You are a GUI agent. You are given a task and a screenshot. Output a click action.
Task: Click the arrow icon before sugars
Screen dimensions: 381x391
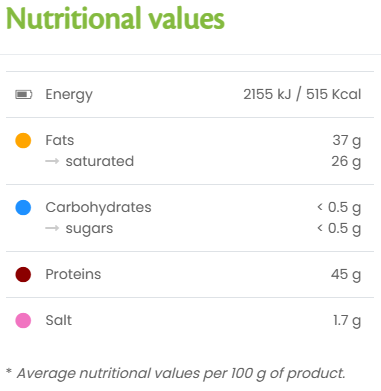click(52, 228)
